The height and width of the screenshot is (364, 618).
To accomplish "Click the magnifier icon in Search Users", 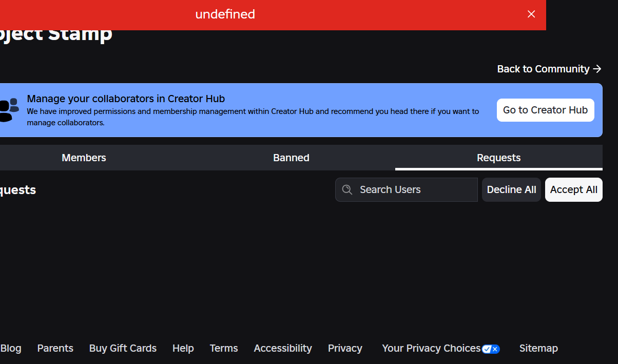I will [x=347, y=190].
